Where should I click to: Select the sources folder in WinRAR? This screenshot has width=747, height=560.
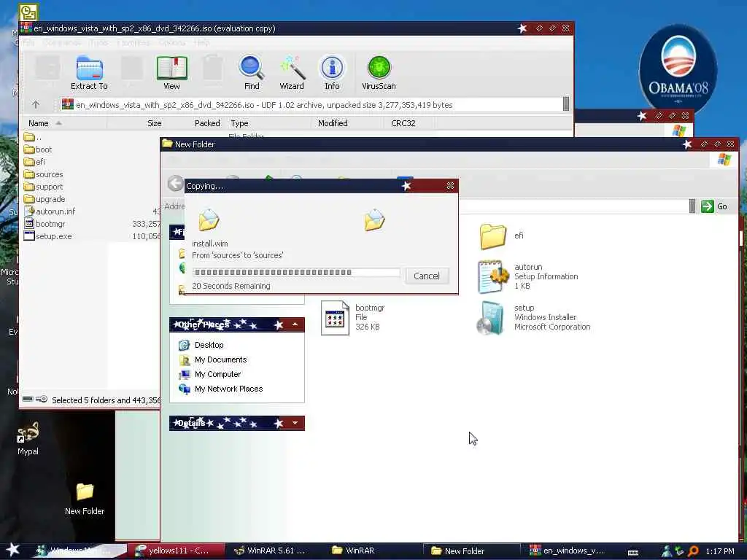(43, 174)
